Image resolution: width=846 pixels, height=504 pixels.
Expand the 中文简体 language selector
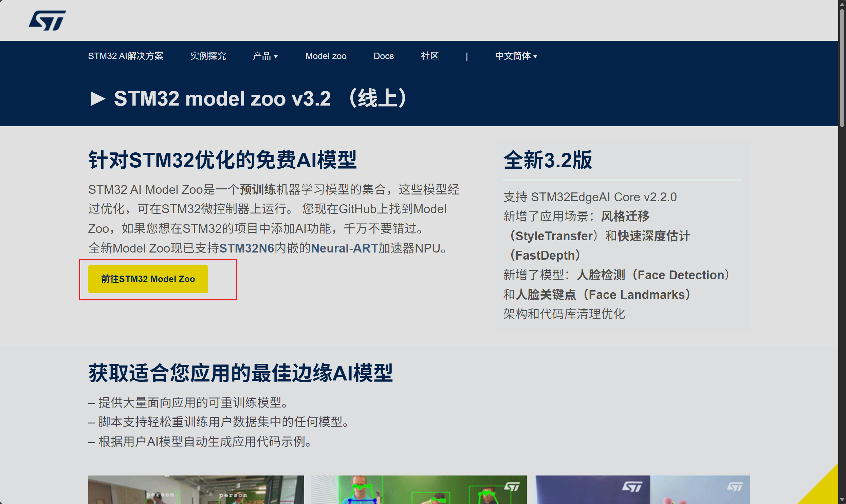pos(516,56)
